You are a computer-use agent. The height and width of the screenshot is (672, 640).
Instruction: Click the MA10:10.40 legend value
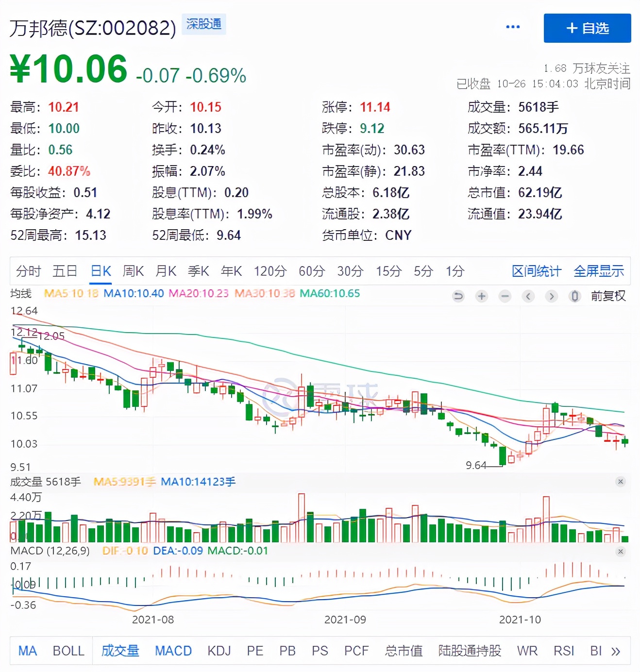click(x=134, y=293)
